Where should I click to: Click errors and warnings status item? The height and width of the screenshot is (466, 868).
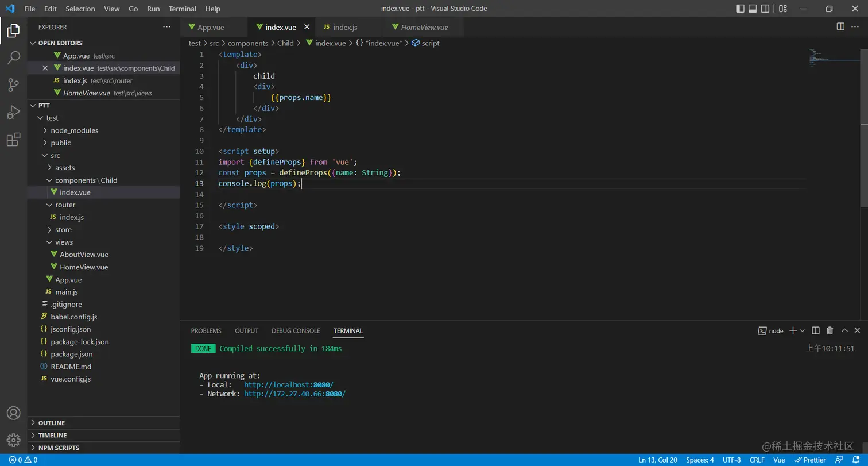pos(23,460)
